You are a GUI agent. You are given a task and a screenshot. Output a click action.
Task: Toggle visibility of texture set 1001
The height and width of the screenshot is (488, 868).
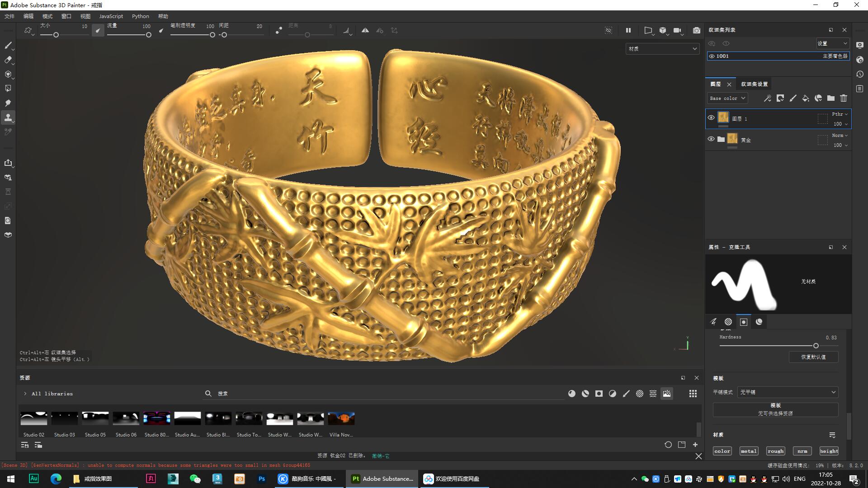point(711,56)
